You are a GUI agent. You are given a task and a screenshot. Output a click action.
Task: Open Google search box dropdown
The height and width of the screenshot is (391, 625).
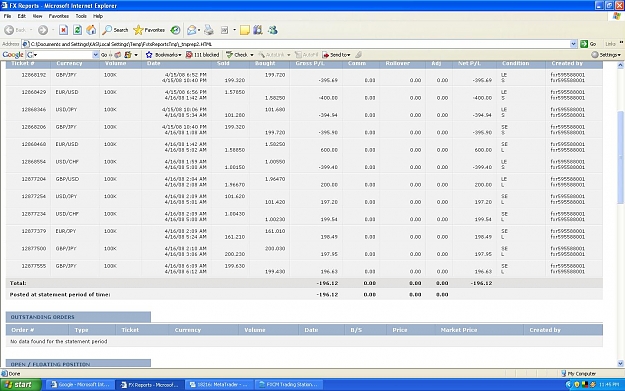[x=95, y=55]
